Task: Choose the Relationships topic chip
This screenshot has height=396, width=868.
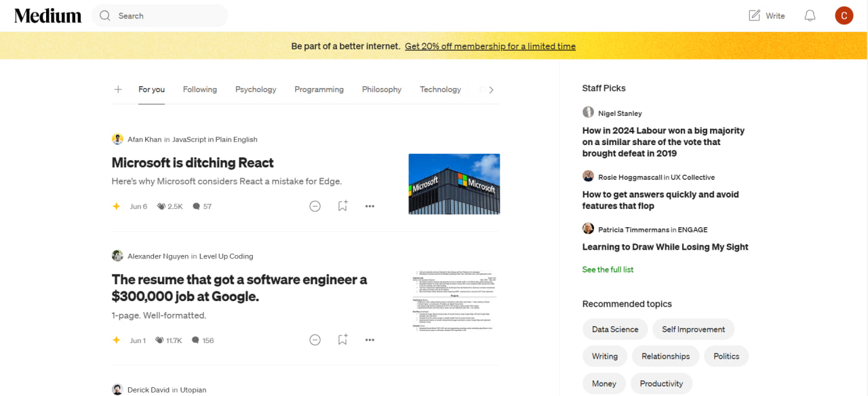Action: tap(666, 356)
